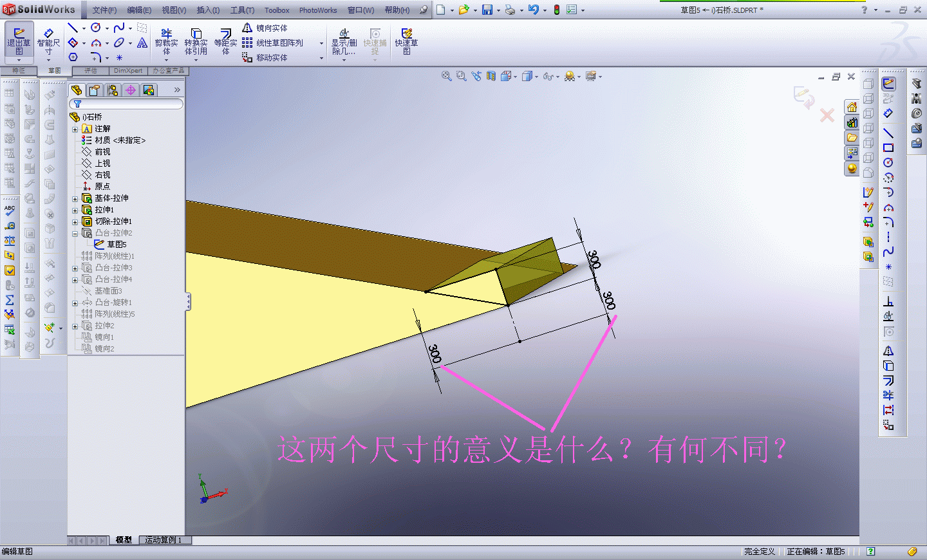Open the 插入(I) menu
Image resolution: width=927 pixels, height=560 pixels.
click(208, 10)
